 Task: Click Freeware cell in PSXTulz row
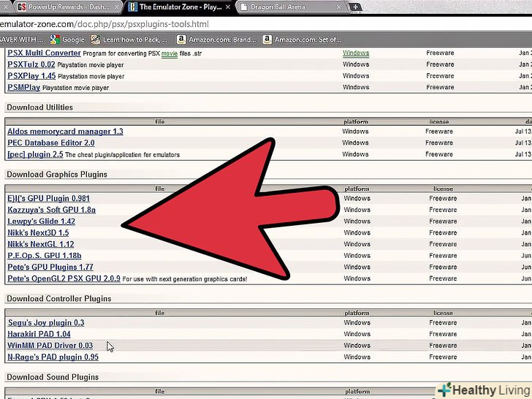tap(440, 64)
